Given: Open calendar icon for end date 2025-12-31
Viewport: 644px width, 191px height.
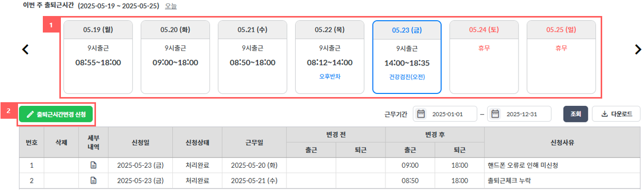Looking at the screenshot, I should 495,114.
